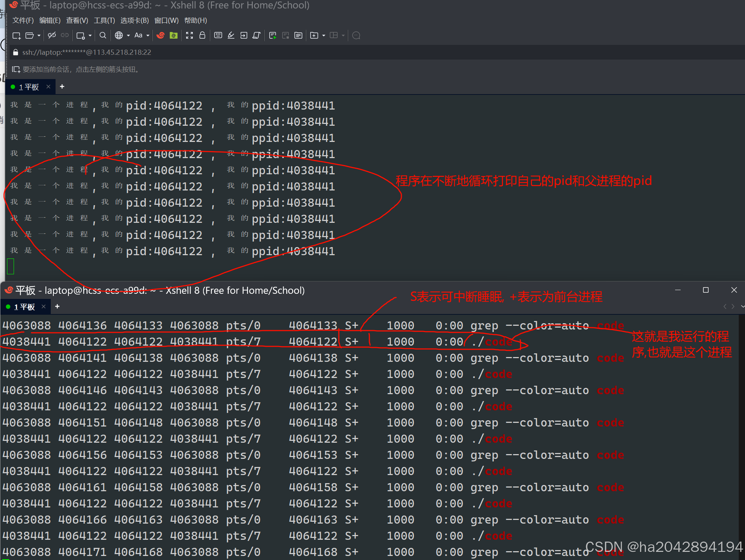
Task: Add new tab with plus button in upper window
Action: click(62, 86)
